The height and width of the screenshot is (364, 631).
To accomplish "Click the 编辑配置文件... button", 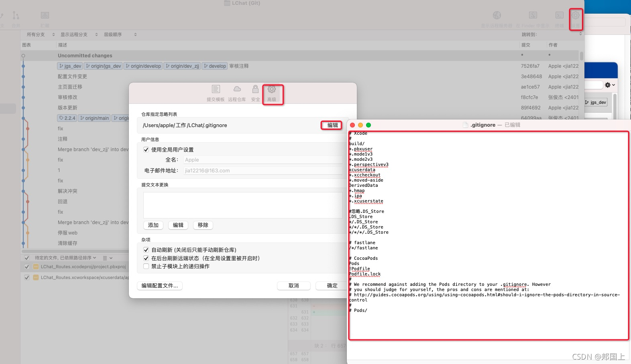I will pyautogui.click(x=160, y=285).
